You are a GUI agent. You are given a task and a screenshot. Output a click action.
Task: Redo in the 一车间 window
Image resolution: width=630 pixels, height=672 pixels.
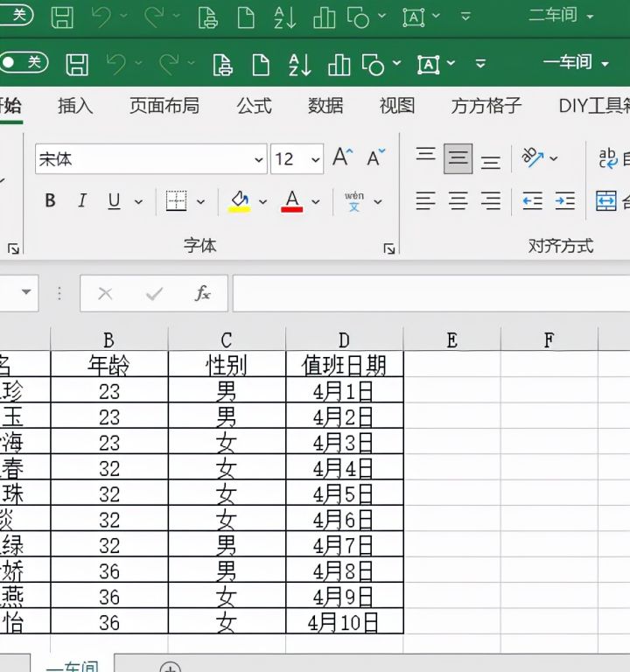(x=169, y=64)
